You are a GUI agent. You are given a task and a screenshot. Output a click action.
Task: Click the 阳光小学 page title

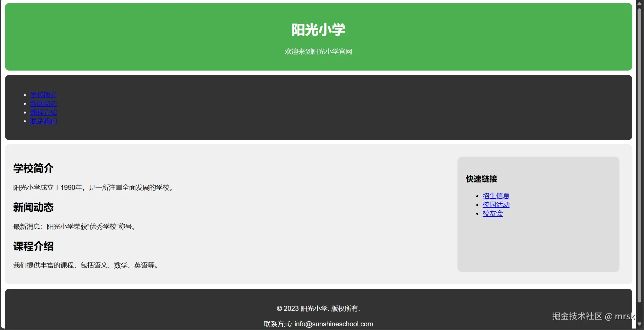[x=318, y=30]
